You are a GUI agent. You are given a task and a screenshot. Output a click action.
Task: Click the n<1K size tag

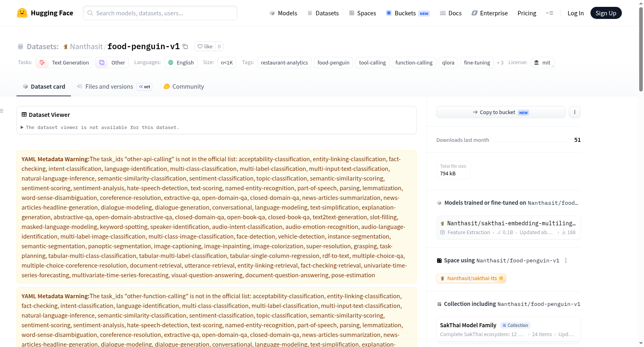(x=227, y=62)
